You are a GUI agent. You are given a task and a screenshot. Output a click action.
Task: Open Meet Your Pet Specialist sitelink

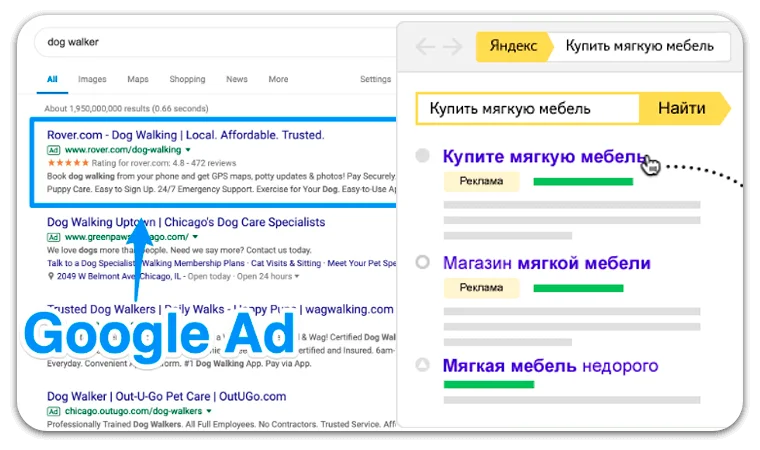pos(362,263)
